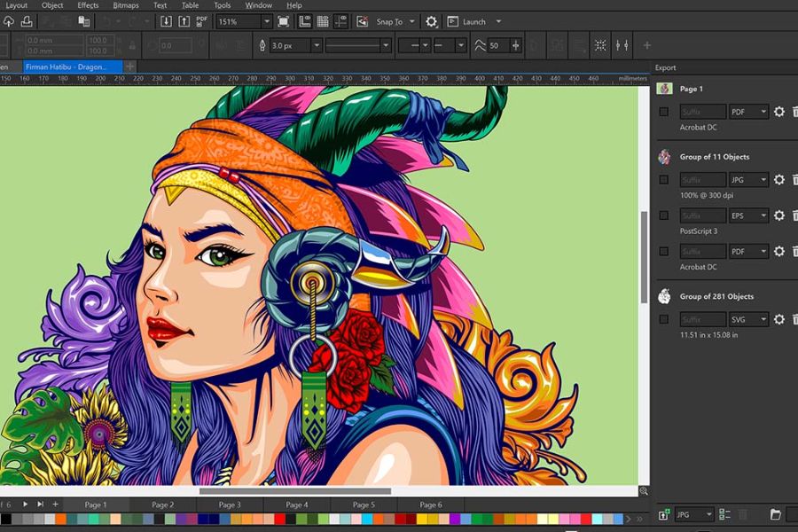The image size is (798, 532).
Task: Click the last page navigation arrow
Action: tap(40, 504)
